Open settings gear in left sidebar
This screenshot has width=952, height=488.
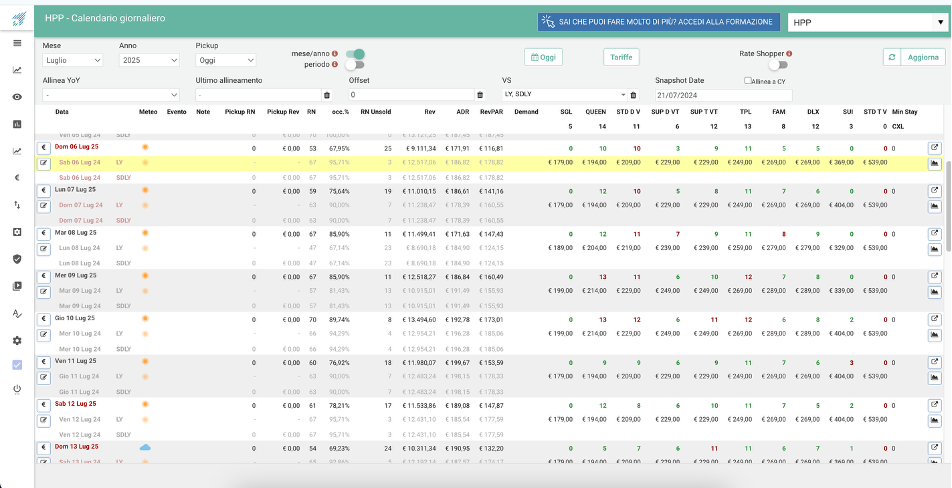pos(17,340)
